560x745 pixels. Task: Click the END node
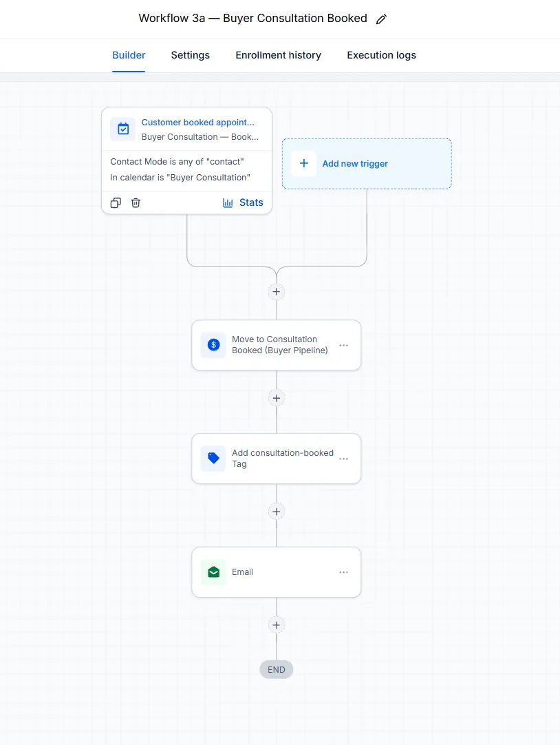pos(276,669)
